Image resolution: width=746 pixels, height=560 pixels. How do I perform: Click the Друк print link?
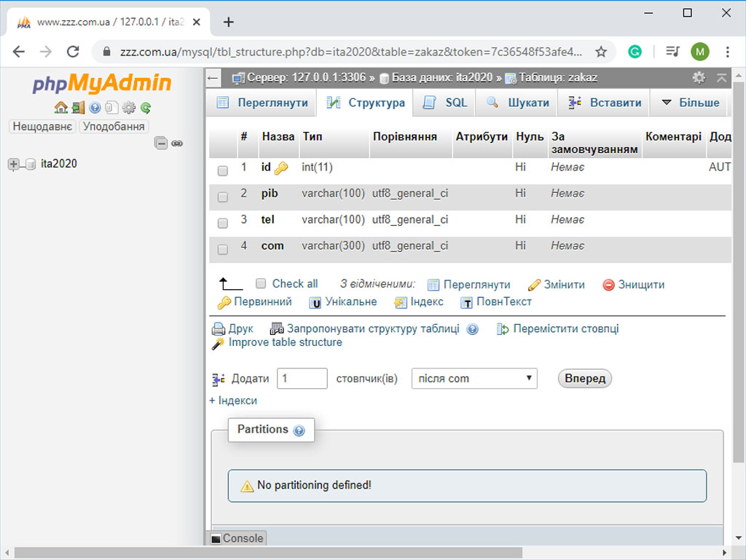click(232, 329)
